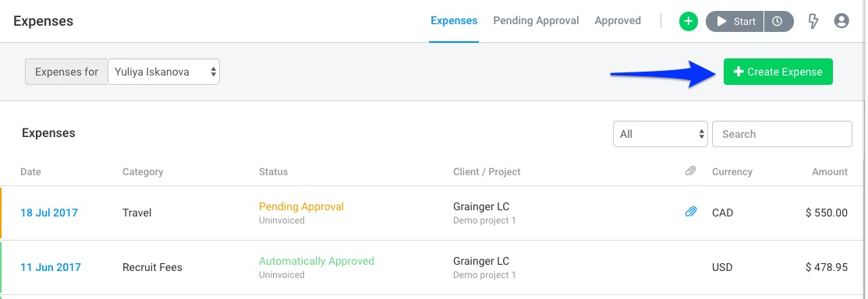Open the clock time history icon

tap(778, 22)
